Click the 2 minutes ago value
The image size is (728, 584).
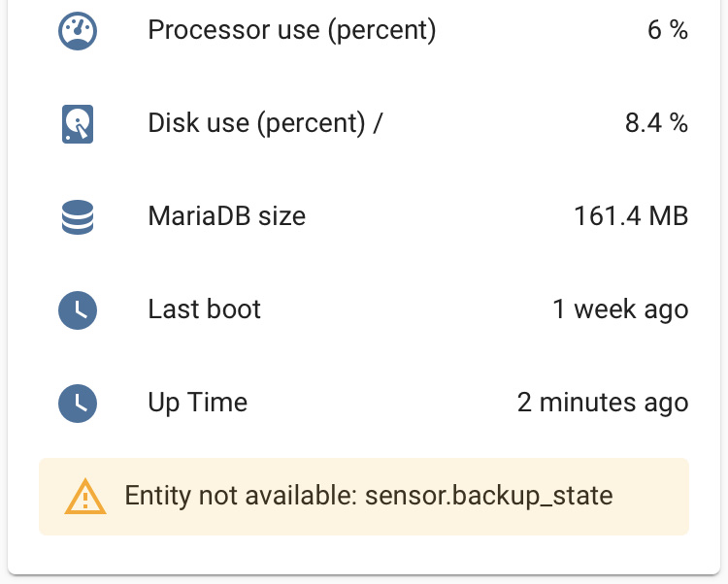coord(603,403)
